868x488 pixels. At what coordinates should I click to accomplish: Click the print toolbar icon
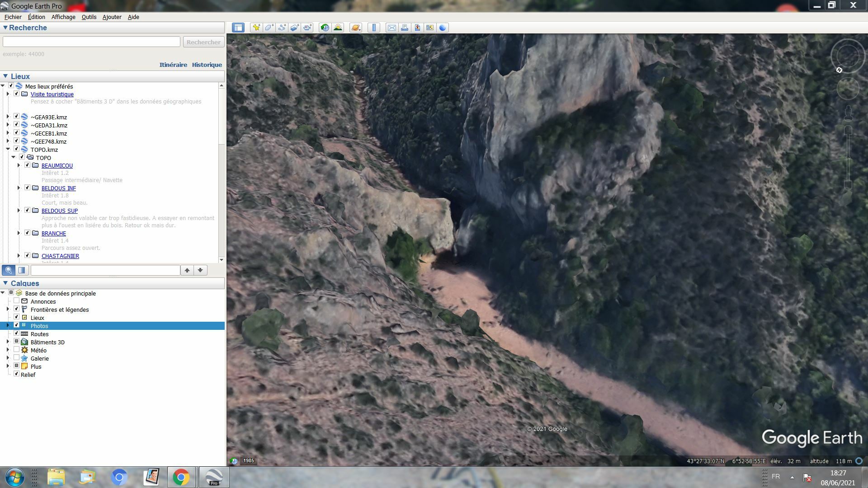(405, 28)
